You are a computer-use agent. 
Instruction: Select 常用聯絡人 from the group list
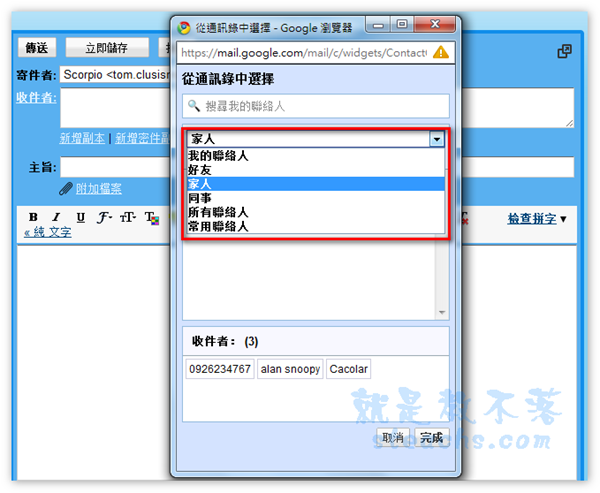[316, 227]
